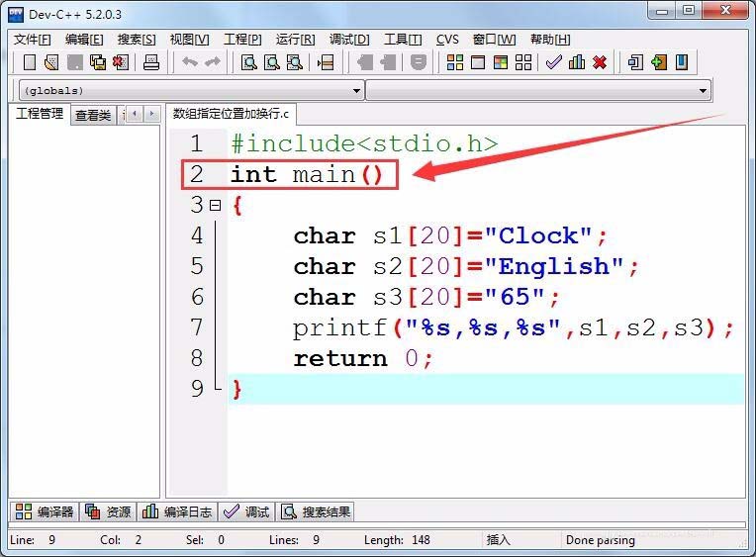Screen dimensions: 756x557
Task: Click the 插入 insert-mode status indicator
Action: click(x=499, y=539)
